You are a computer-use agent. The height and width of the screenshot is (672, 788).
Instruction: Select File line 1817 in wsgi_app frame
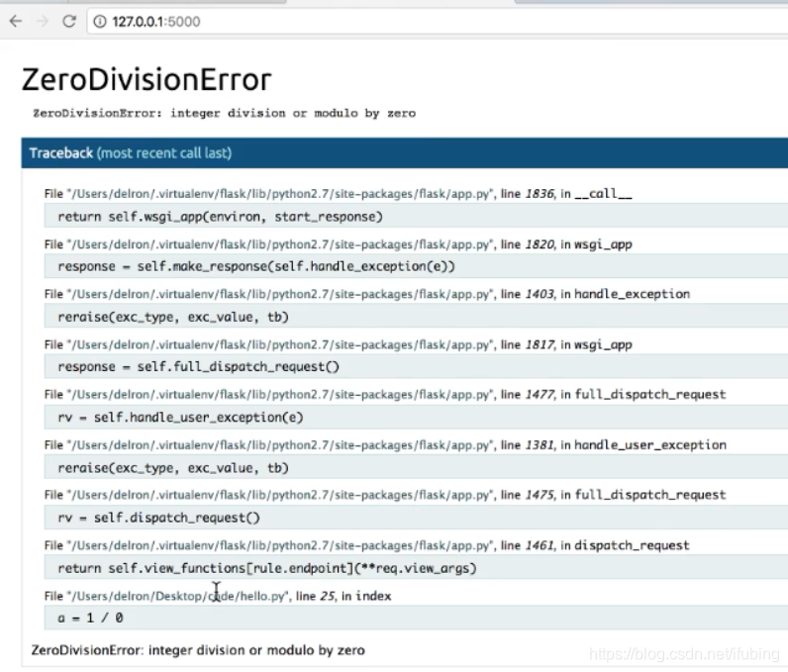pyautogui.click(x=338, y=344)
